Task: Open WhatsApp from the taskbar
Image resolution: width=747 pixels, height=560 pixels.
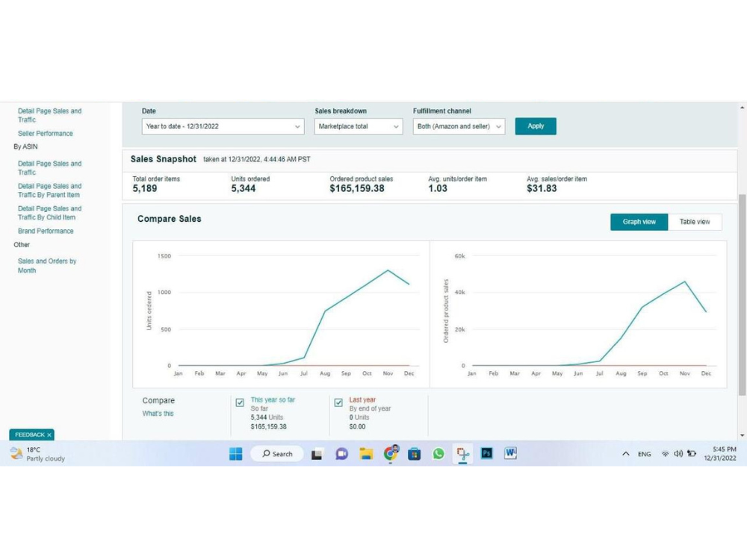Action: [438, 453]
